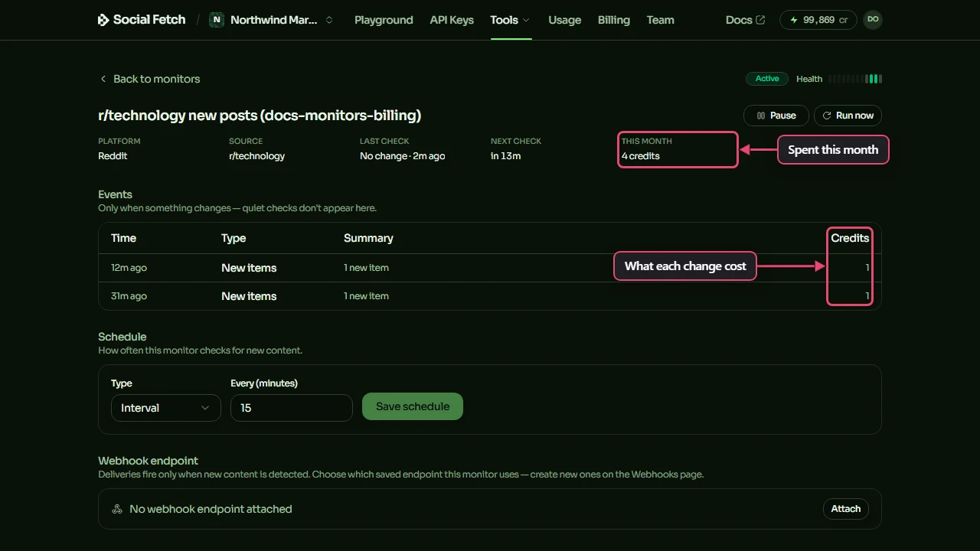This screenshot has width=980, height=551.
Task: Navigate to Billing
Action: click(614, 20)
